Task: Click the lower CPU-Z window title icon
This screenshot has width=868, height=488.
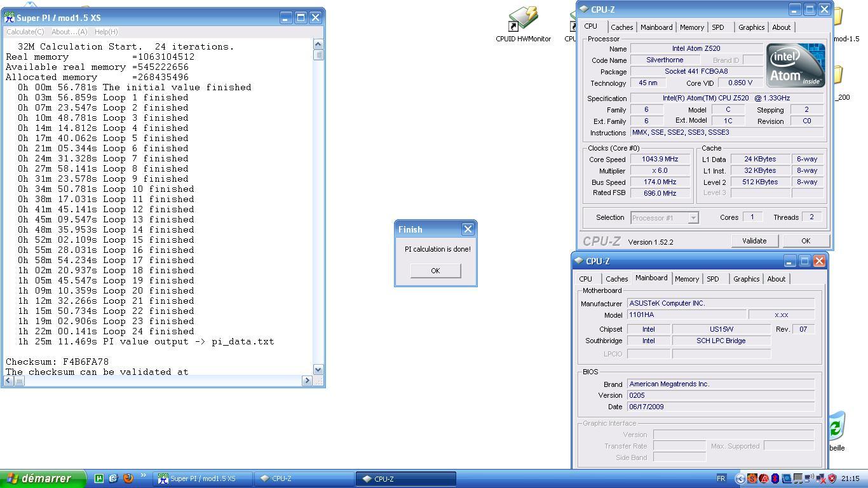Action: [x=579, y=261]
